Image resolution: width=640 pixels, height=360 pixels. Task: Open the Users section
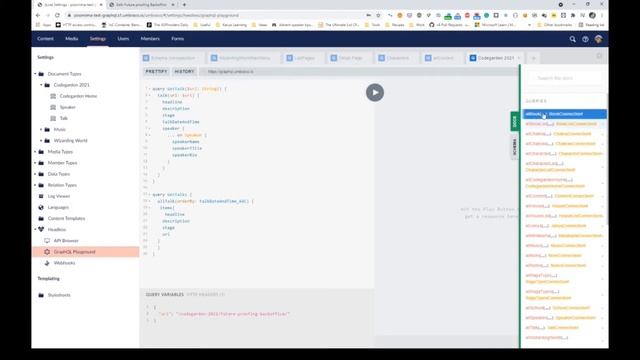coord(123,39)
